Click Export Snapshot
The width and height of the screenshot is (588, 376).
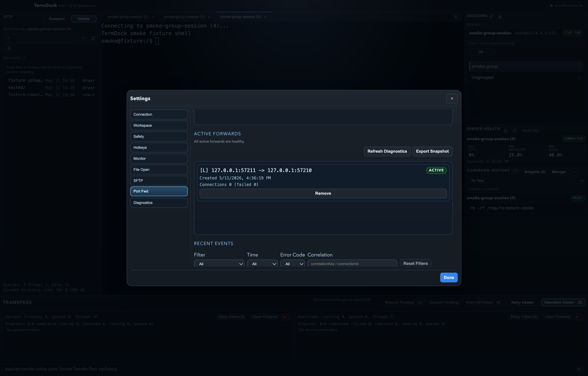click(x=432, y=151)
